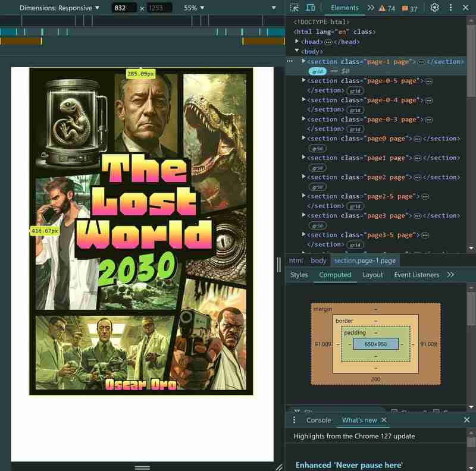Click the vertical splitter handle beside the viewport
Viewport: 476px width, 471px height.
click(278, 265)
